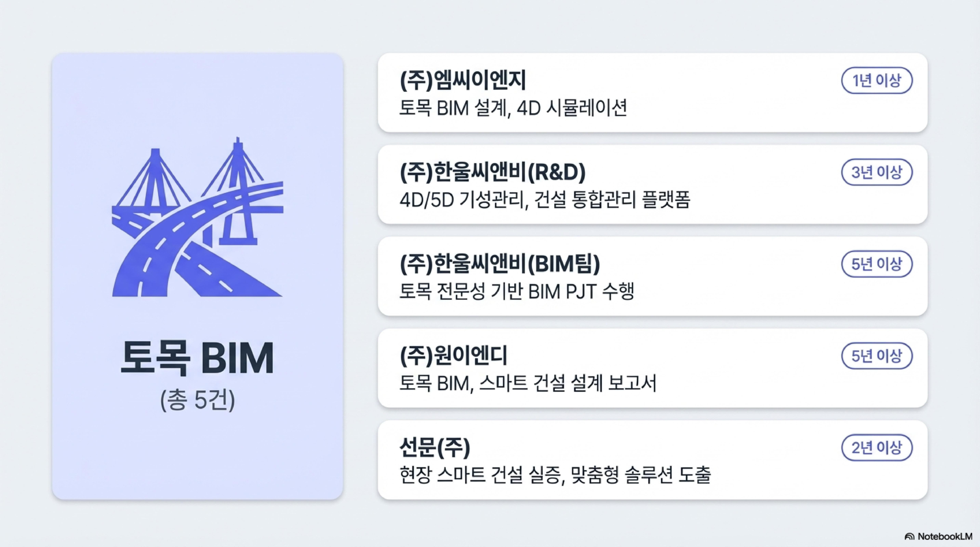980x547 pixels.
Task: Click the bridge and road icon
Action: pos(197,217)
